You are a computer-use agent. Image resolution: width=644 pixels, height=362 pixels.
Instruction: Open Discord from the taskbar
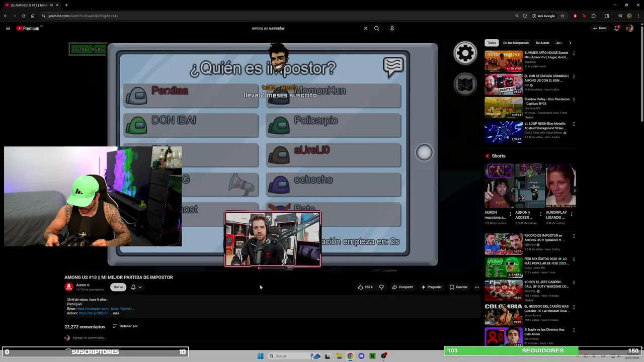point(361,356)
